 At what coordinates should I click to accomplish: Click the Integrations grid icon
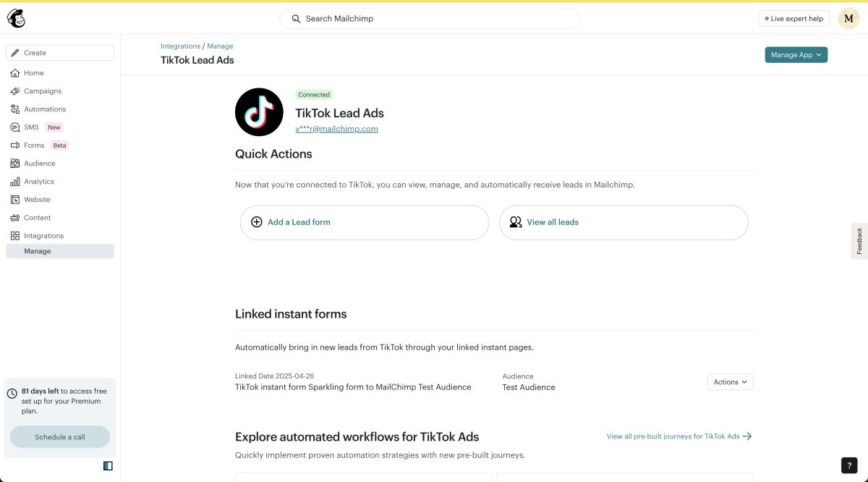tap(15, 236)
